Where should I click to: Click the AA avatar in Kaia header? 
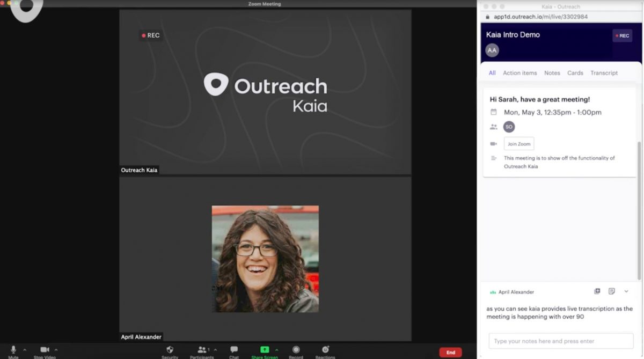coord(492,50)
